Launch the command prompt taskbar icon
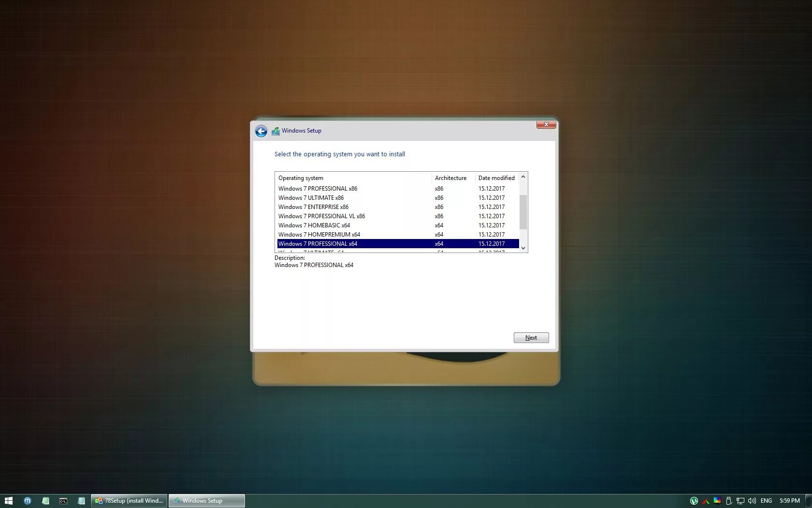 pyautogui.click(x=63, y=501)
